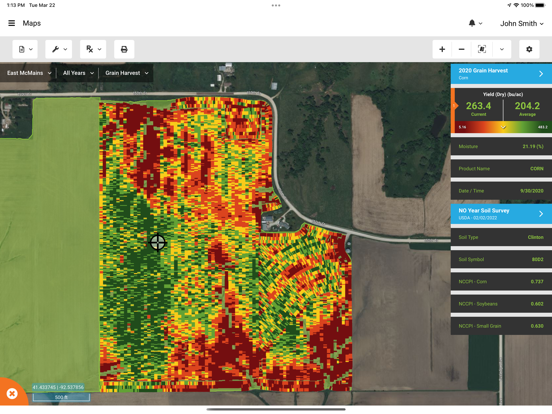Viewport: 552px width, 414px height.
Task: Open the Rx prescription dropdown
Action: [93, 49]
